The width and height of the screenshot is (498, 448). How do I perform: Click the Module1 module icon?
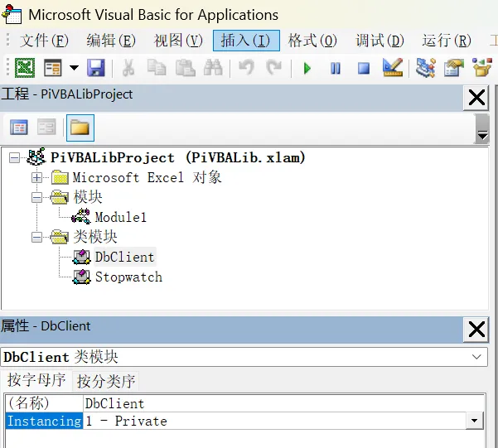[81, 216]
